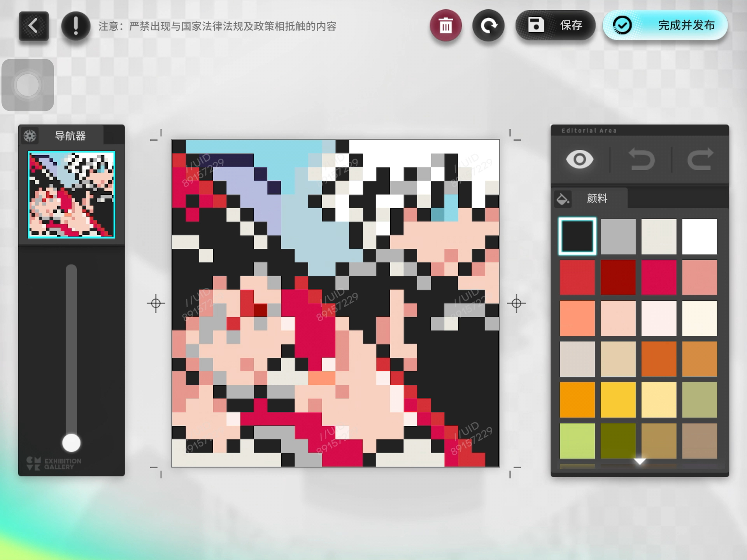This screenshot has height=560, width=747.
Task: Pick the medium gray color swatch
Action: (618, 236)
